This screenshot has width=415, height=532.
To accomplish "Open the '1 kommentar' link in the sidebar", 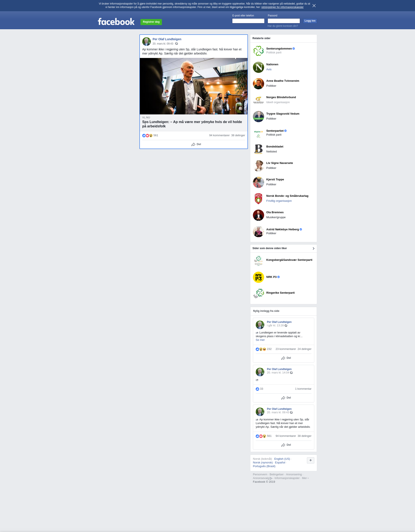I will [303, 389].
